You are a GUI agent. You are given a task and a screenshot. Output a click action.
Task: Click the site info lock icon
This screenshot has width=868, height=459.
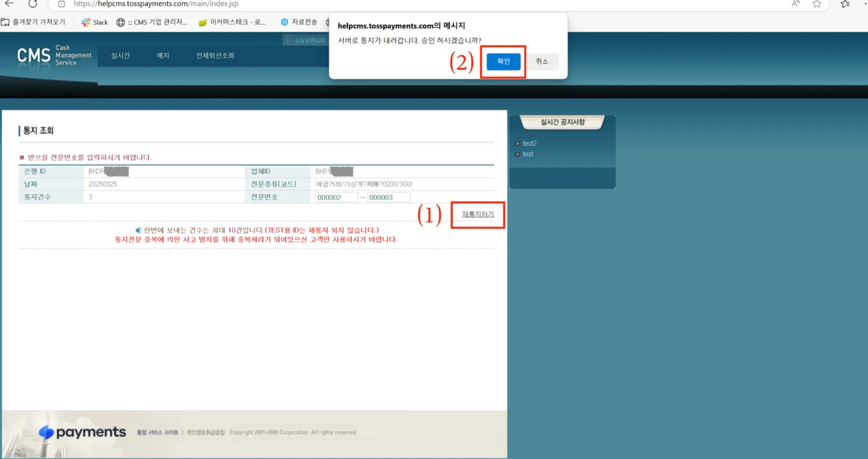pos(61,4)
